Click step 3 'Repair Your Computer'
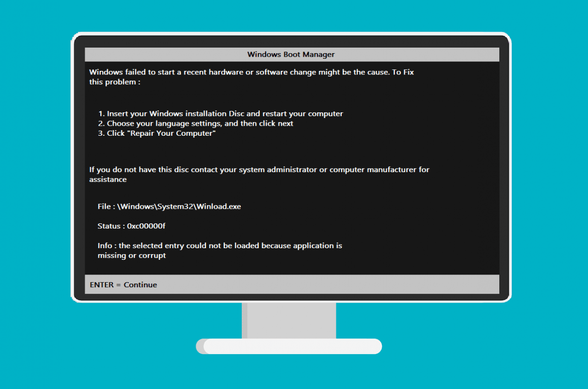588x389 pixels. click(157, 133)
